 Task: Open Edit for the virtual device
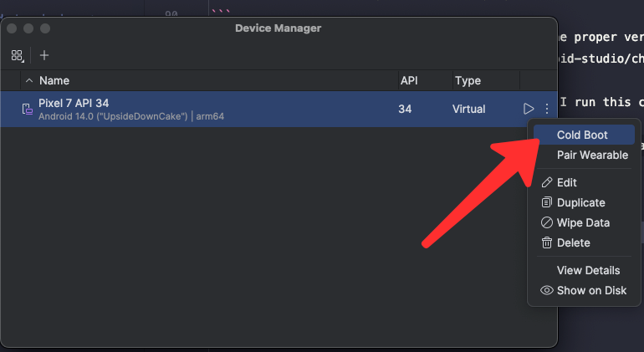coord(584,182)
